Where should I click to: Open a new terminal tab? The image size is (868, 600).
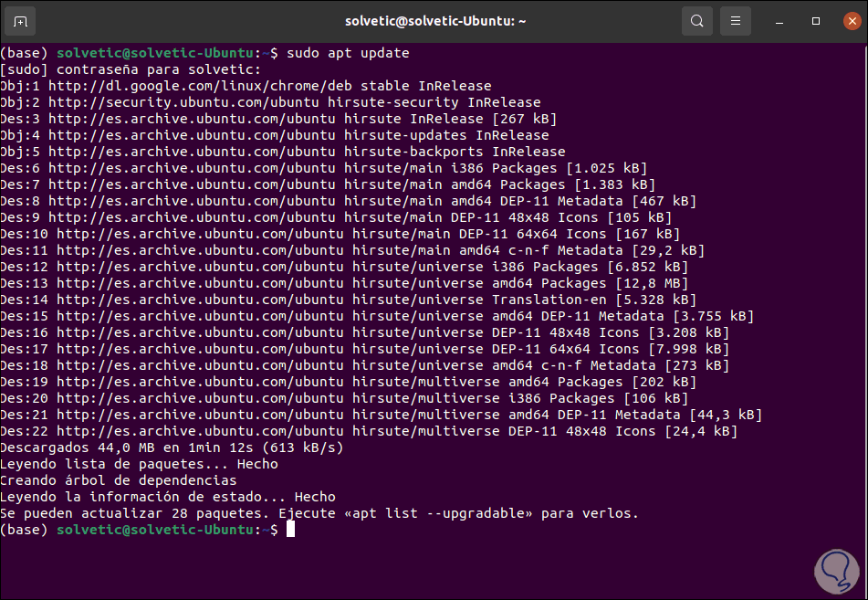tap(20, 22)
